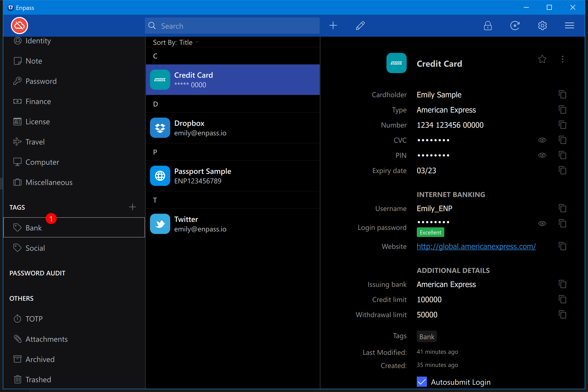Image resolution: width=588 pixels, height=392 pixels.
Task: Select the Password category
Action: 74,81
